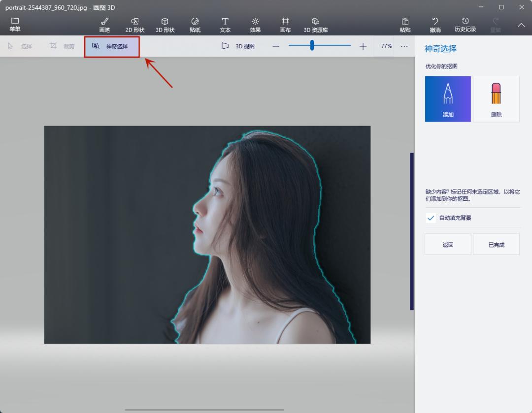Screen dimensions: 532x413
Task: Undo with the 撤消 button
Action: tap(435, 25)
